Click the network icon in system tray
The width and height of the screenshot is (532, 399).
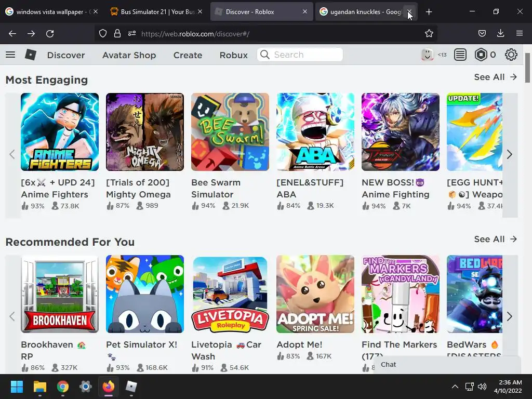coord(469,387)
